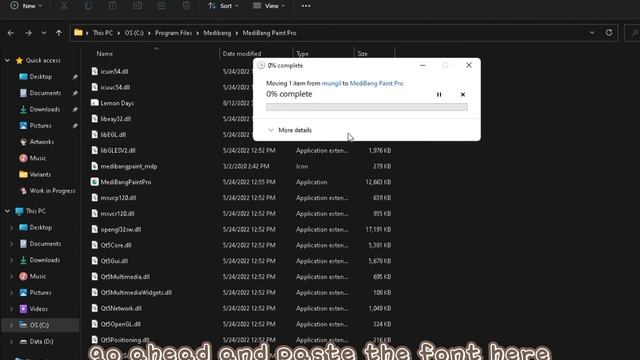This screenshot has height=360, width=640.
Task: Select the Lemon Days font file
Action: [117, 103]
